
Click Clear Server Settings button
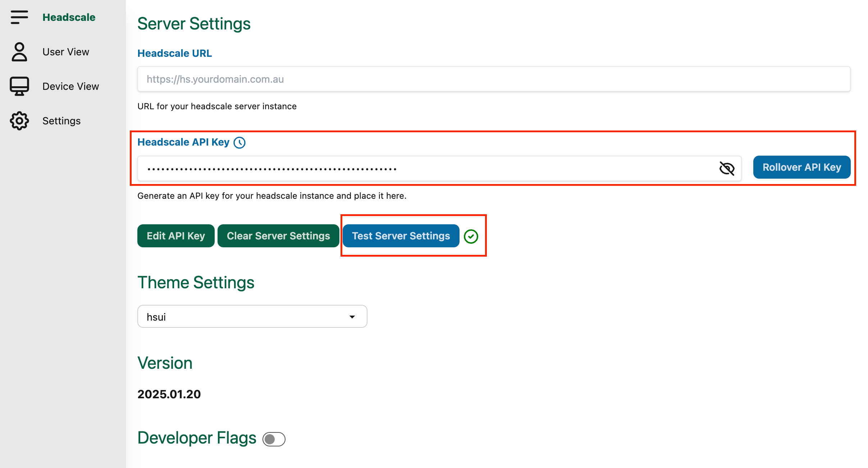coord(278,236)
